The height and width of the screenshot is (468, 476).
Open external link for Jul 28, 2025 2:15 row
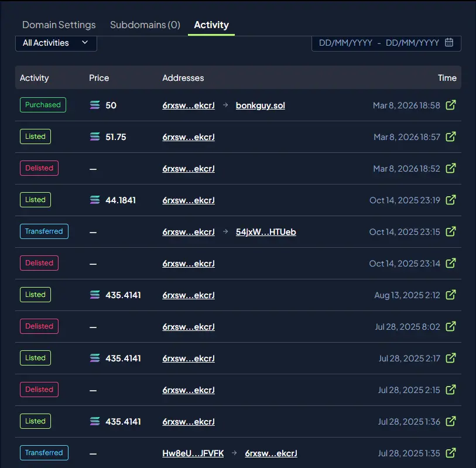tap(450, 390)
